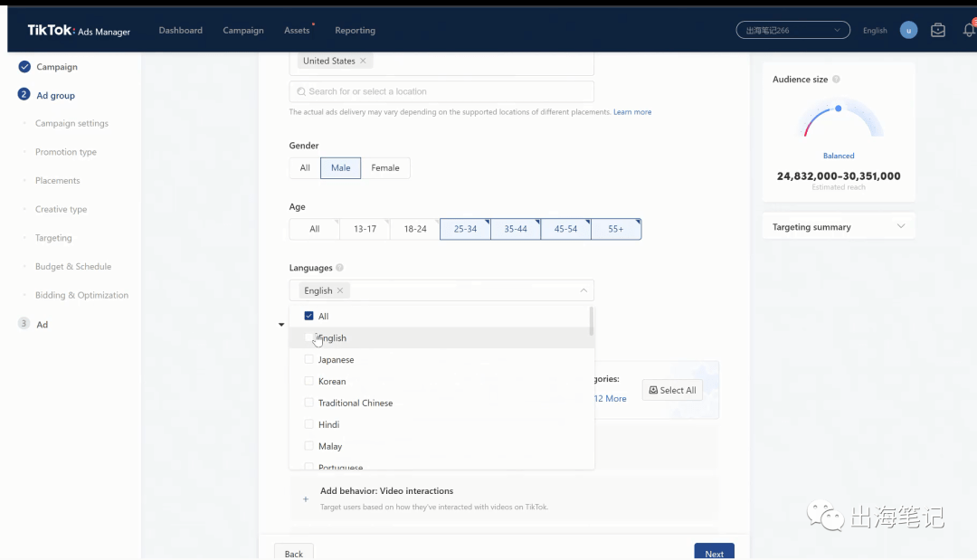Open the Reporting menu
The width and height of the screenshot is (977, 560).
(x=356, y=30)
